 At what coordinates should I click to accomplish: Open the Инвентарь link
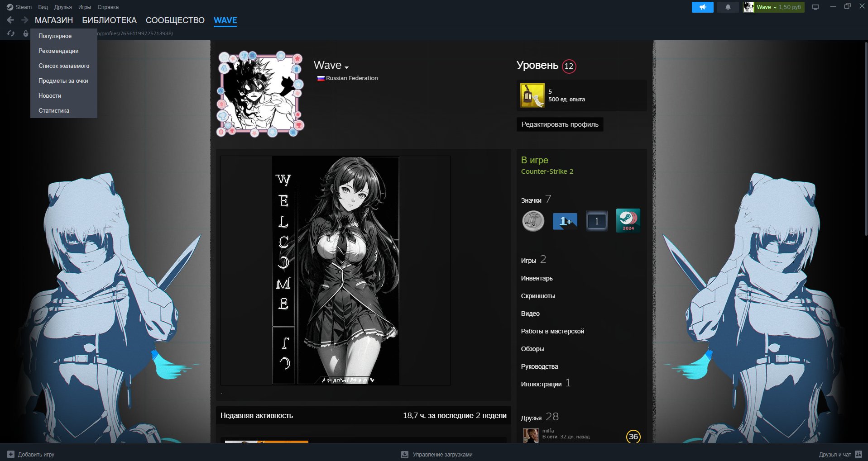pos(537,278)
